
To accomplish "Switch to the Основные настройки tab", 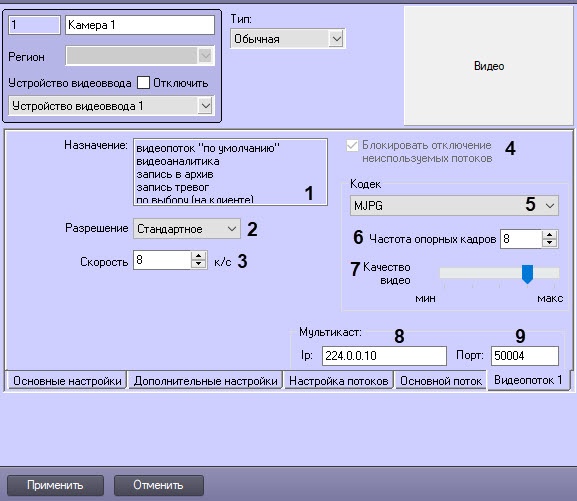I will [x=67, y=381].
